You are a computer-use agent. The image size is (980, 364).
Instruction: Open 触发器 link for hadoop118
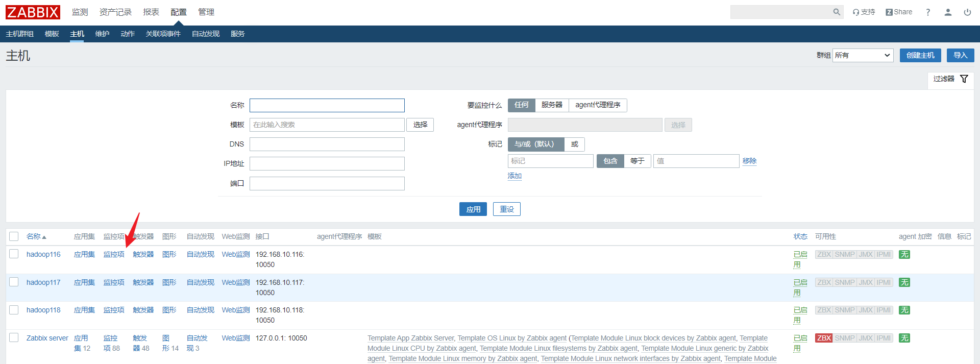[143, 310]
